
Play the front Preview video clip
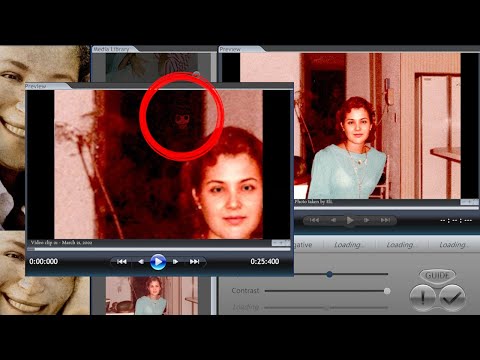(158, 262)
